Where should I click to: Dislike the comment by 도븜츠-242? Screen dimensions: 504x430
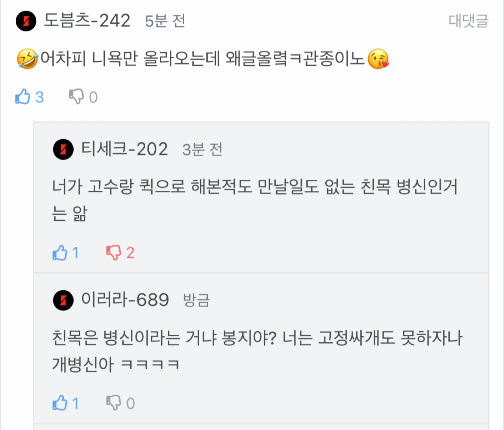point(76,97)
